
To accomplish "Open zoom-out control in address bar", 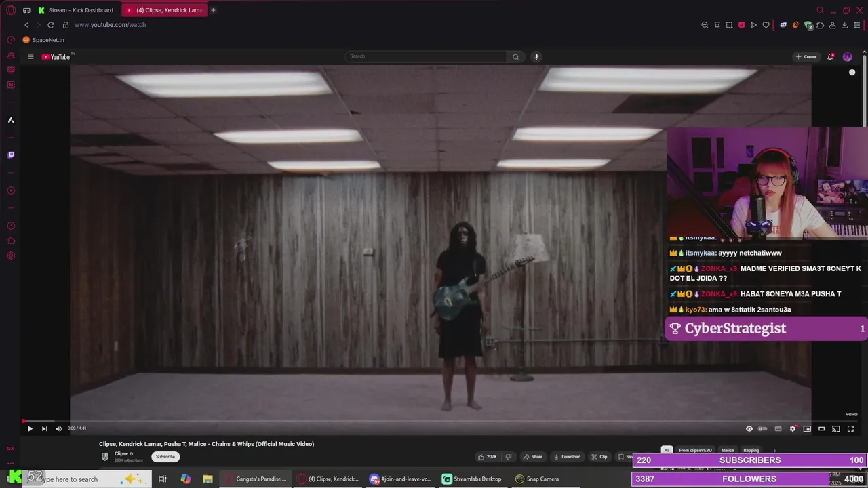I will point(705,25).
